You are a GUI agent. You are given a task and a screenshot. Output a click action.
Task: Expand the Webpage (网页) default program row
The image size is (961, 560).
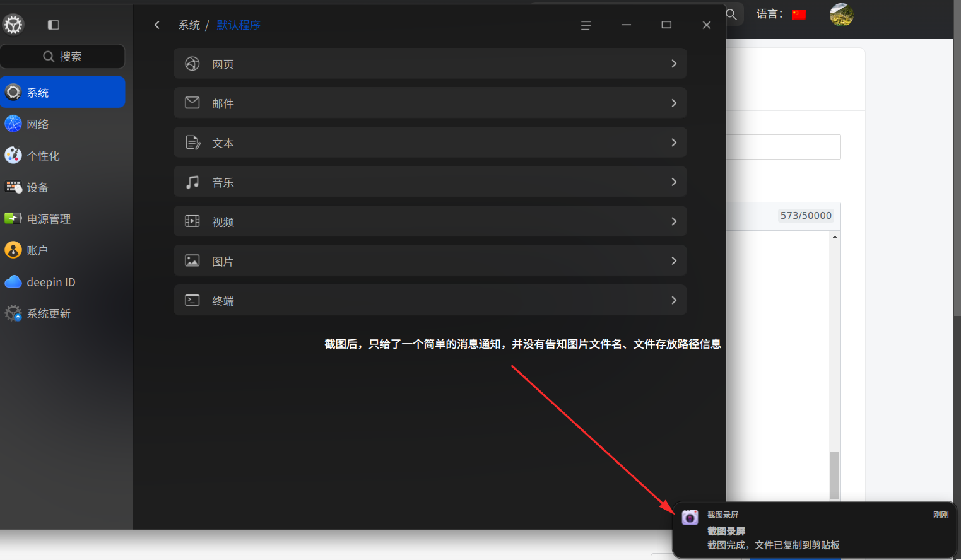point(430,64)
